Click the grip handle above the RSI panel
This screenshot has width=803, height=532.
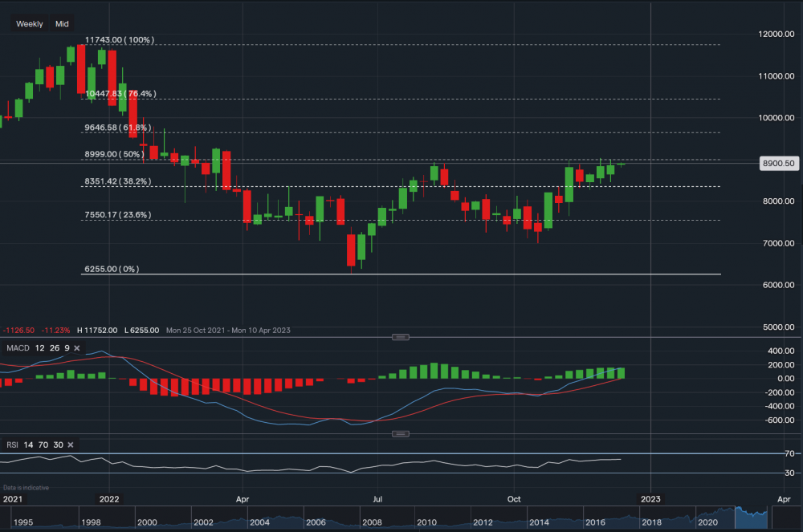(x=400, y=433)
